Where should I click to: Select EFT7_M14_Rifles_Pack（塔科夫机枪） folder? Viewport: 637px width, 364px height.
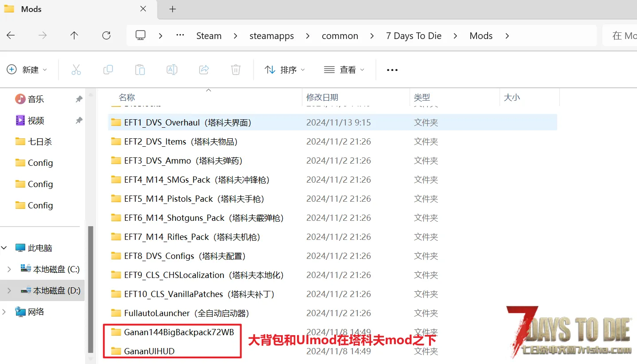[x=332, y=237]
